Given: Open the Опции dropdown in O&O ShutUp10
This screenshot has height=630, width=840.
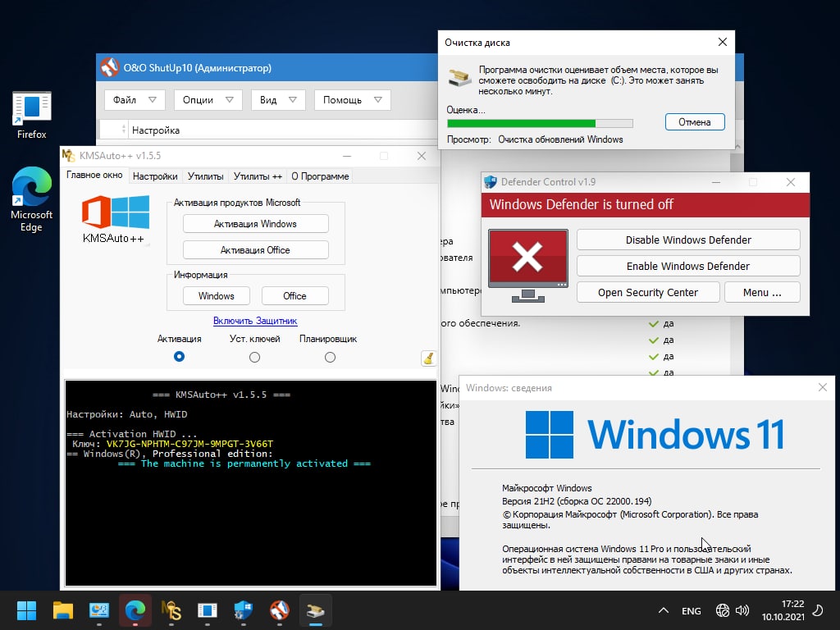Looking at the screenshot, I should coord(208,99).
